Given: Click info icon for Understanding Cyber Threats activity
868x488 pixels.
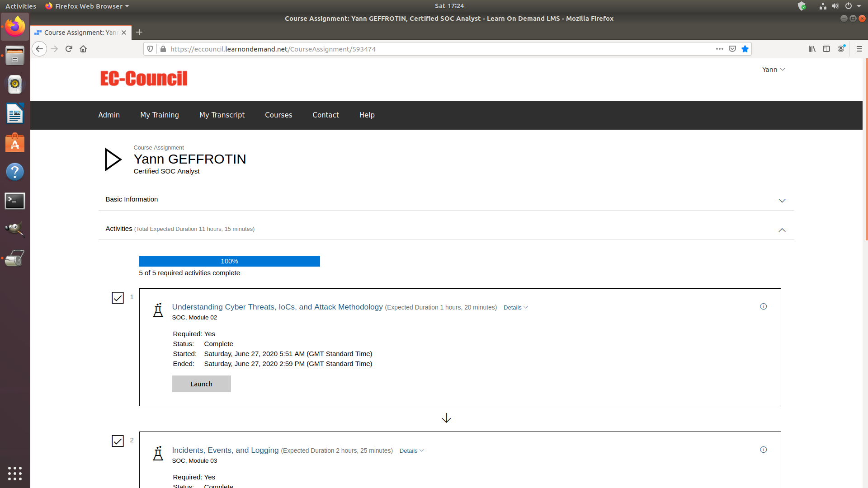Looking at the screenshot, I should 764,306.
